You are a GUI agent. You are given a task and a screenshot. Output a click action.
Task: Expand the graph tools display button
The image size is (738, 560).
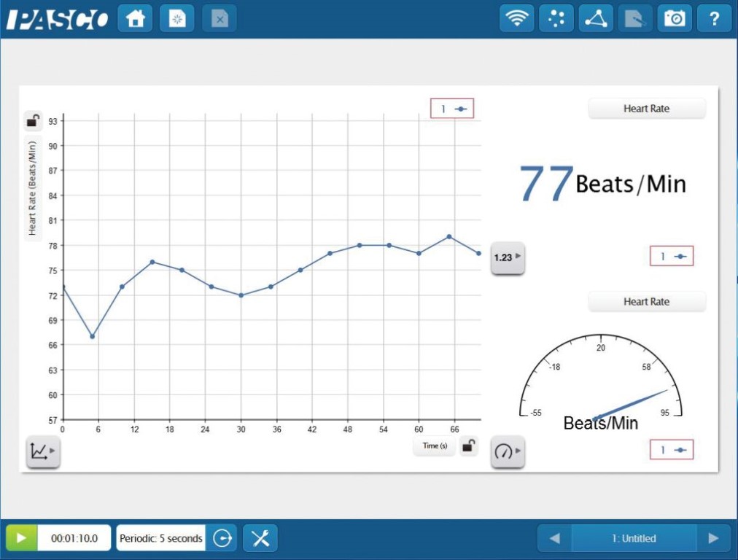pyautogui.click(x=43, y=452)
